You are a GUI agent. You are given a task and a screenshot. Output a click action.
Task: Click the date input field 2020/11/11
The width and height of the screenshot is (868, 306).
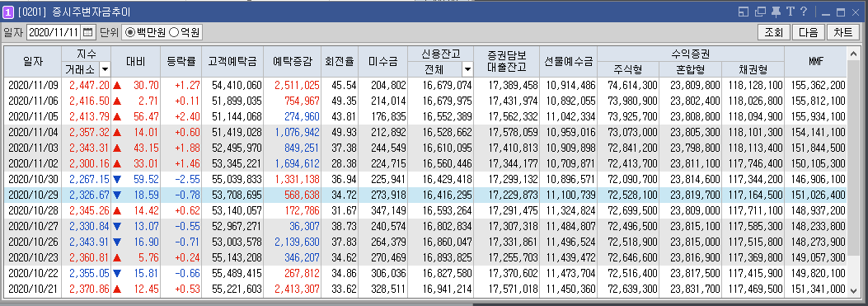tap(54, 32)
